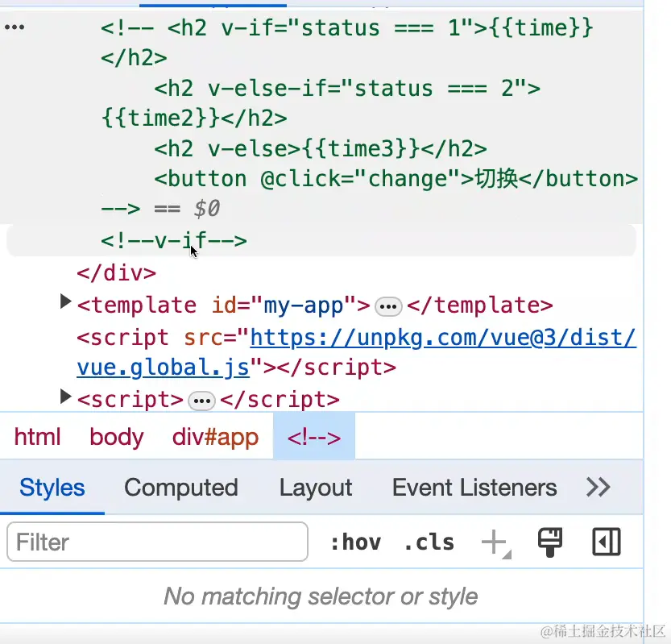Toggle the .cls element classes panel
Viewport: 671px width, 644px height.
tap(429, 542)
